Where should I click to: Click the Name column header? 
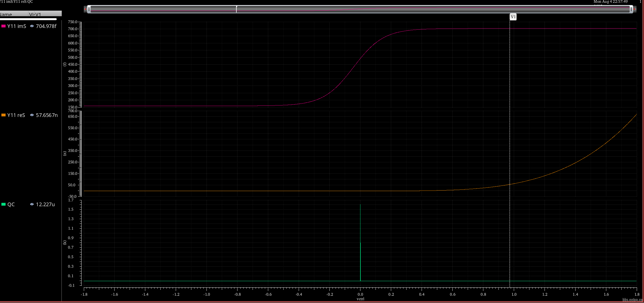click(14, 14)
